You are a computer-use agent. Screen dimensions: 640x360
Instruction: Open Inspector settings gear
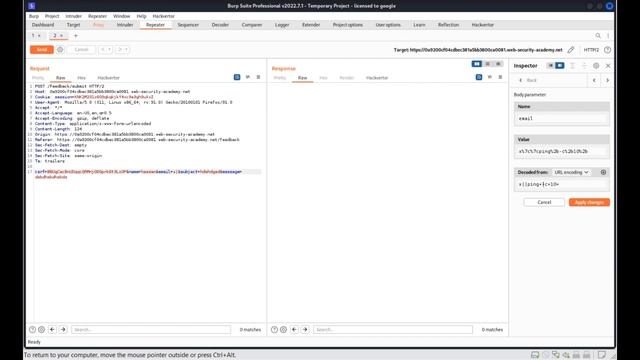(x=596, y=66)
